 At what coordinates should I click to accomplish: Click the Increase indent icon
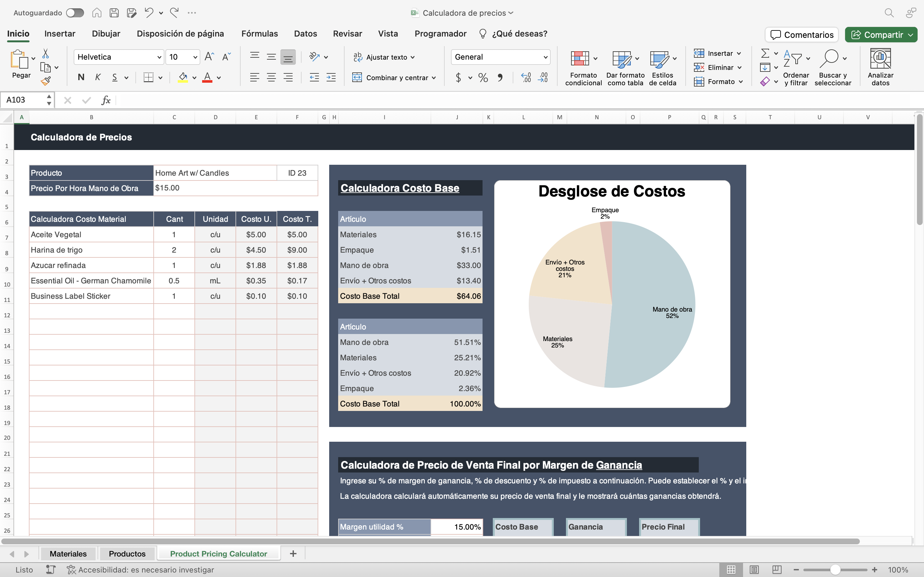click(x=331, y=78)
